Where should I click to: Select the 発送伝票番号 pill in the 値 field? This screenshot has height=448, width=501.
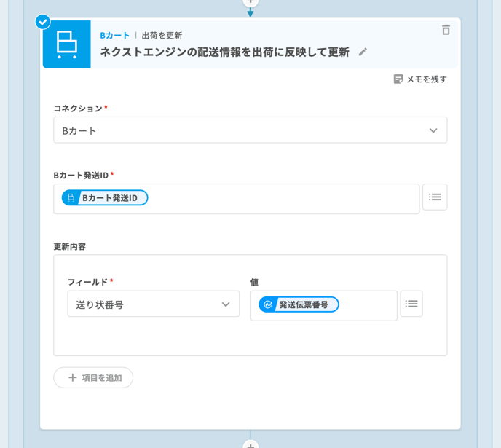click(299, 304)
